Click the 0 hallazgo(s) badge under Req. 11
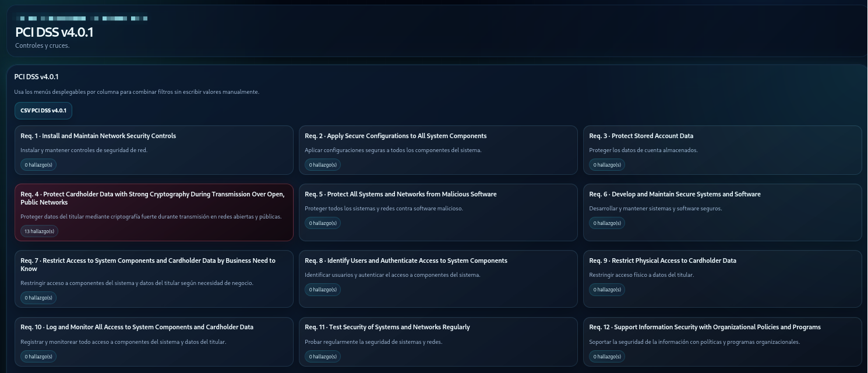The height and width of the screenshot is (373, 868). point(323,356)
